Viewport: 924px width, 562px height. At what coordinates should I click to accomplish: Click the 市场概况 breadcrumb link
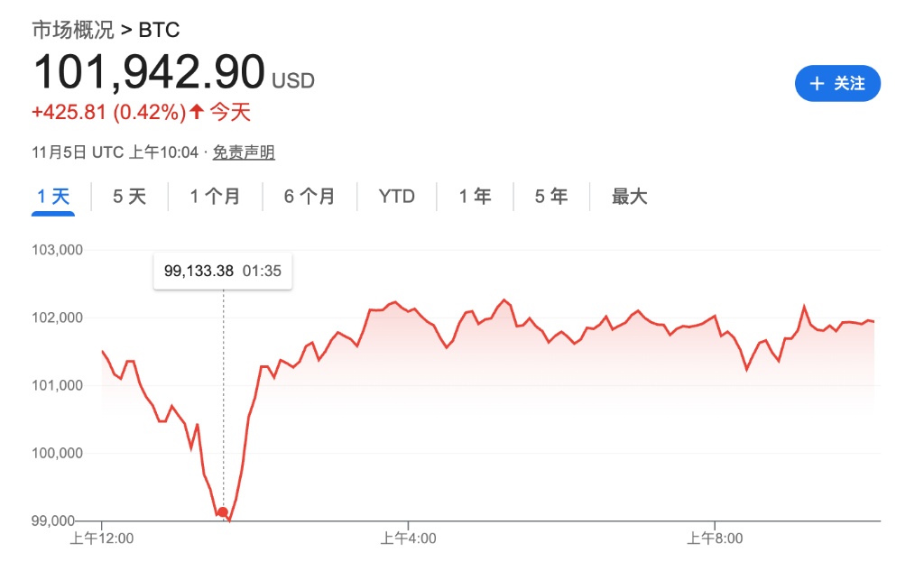tap(73, 30)
